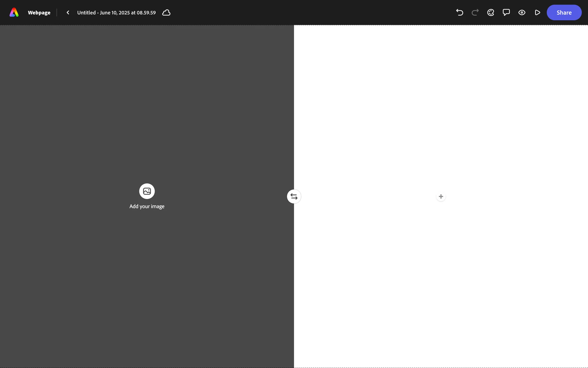This screenshot has width=588, height=368.
Task: Undo the last action
Action: (459, 13)
